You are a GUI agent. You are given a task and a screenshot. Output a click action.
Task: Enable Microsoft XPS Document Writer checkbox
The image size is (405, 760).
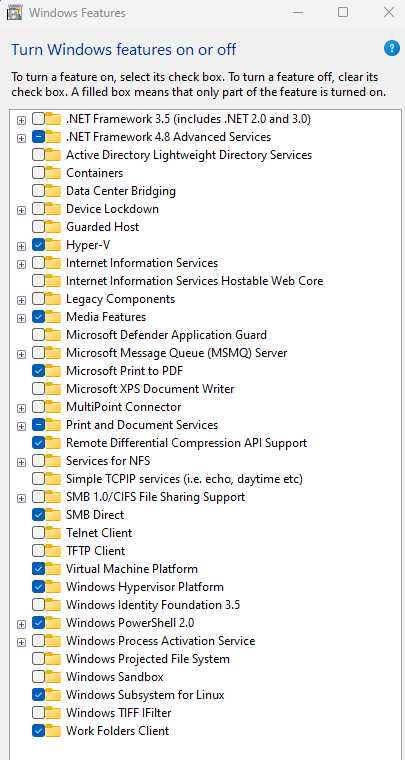[38, 389]
